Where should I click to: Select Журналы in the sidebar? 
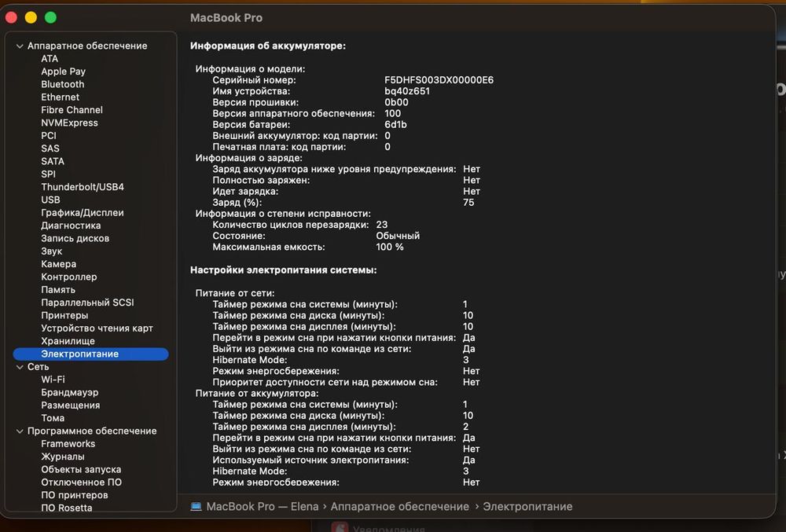tap(63, 457)
